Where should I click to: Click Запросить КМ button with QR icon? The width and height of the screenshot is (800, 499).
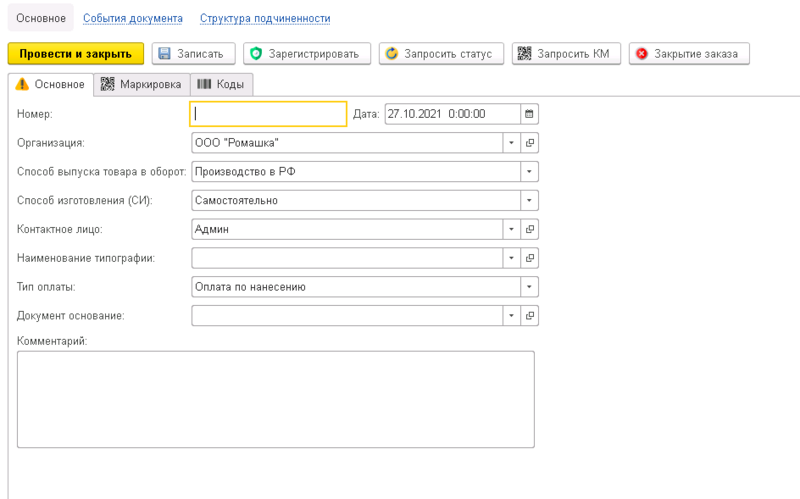click(566, 53)
